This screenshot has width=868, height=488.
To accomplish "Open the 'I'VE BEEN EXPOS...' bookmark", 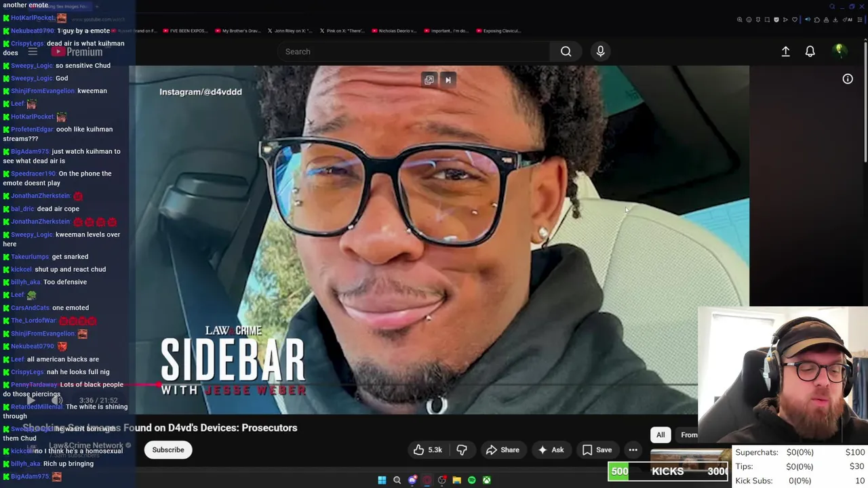I will pyautogui.click(x=185, y=30).
